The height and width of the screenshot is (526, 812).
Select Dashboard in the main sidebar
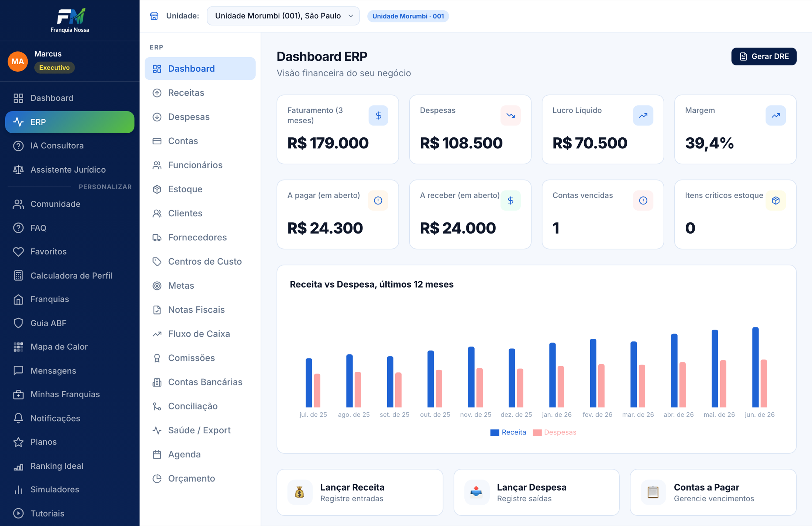point(70,98)
